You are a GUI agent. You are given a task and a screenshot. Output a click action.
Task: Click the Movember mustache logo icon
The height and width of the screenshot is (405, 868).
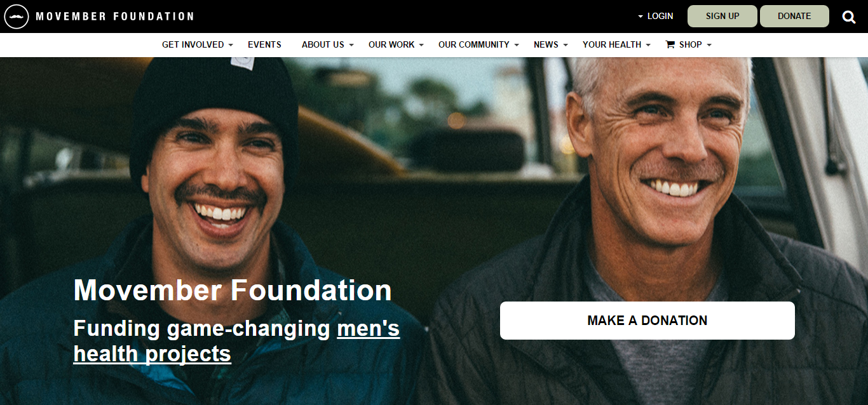coord(17,17)
